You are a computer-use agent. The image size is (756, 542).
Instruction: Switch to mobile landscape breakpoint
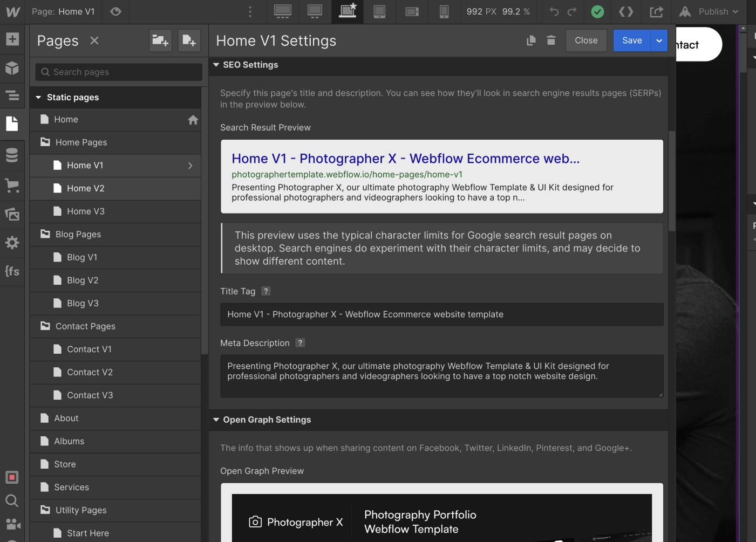[412, 11]
